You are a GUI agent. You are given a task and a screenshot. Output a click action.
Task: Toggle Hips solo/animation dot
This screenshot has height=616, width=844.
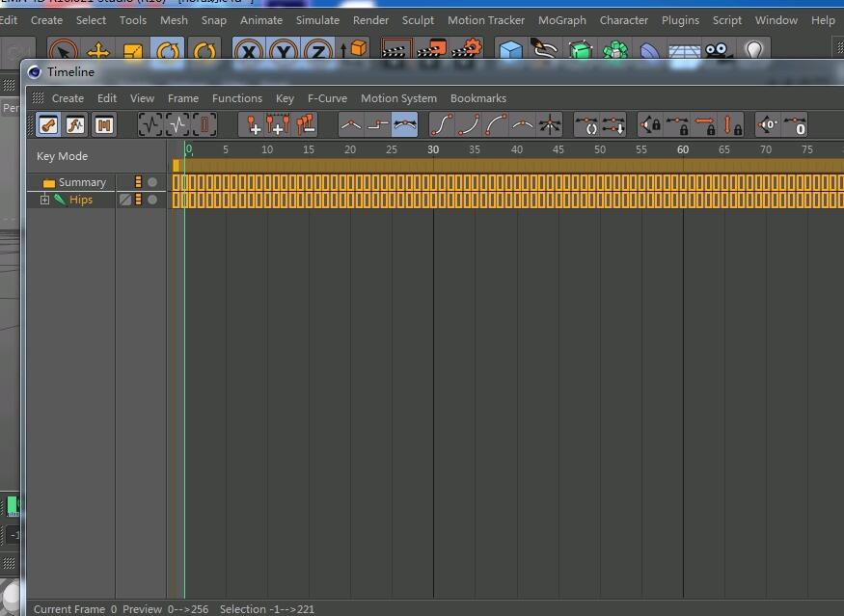pos(152,200)
